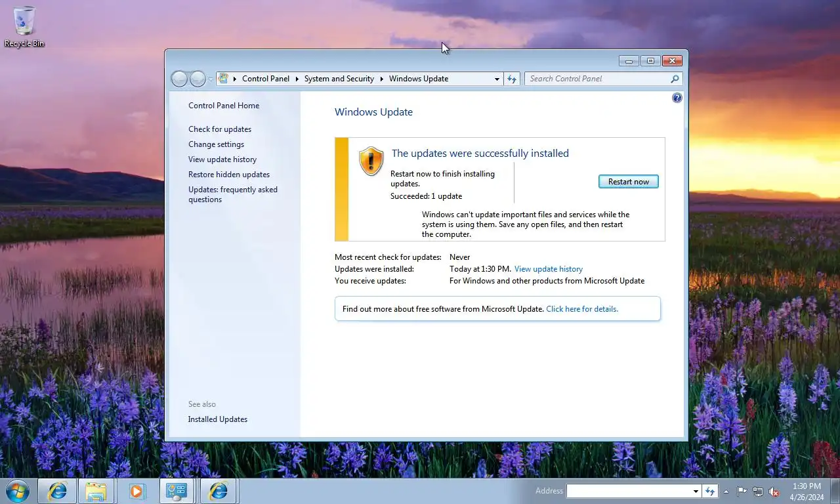Viewport: 840px width, 504px height.
Task: Select Control Panel breadcrumb
Action: click(x=265, y=79)
